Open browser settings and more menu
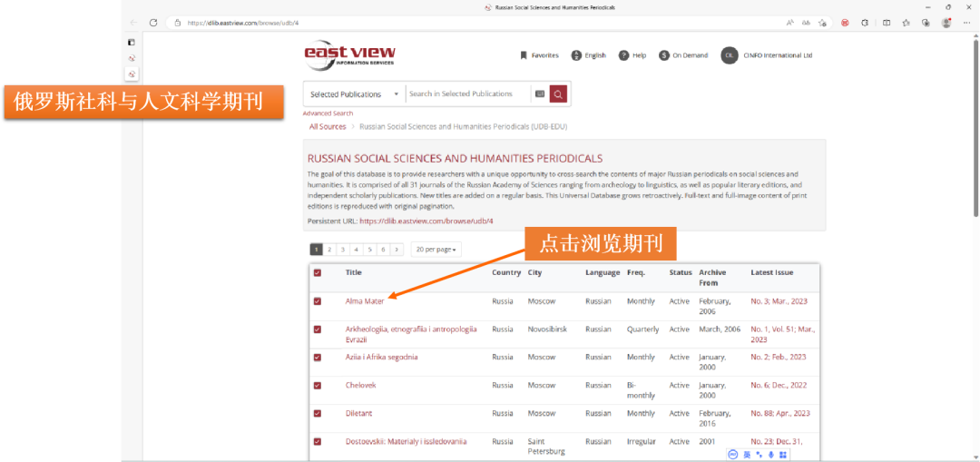The image size is (980, 462). pyautogui.click(x=966, y=23)
